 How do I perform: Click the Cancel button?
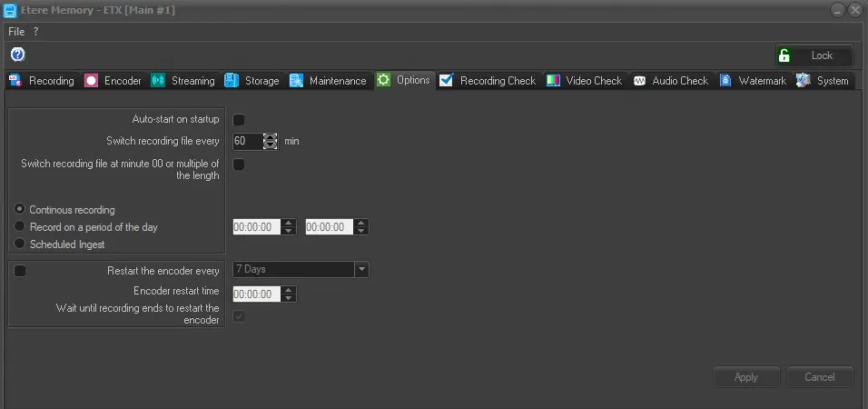coord(819,377)
